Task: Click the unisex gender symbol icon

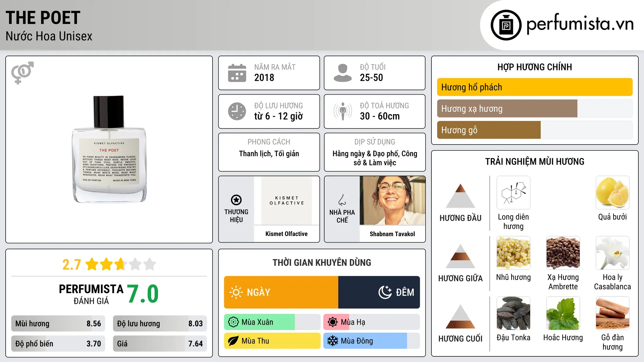Action: tap(22, 73)
